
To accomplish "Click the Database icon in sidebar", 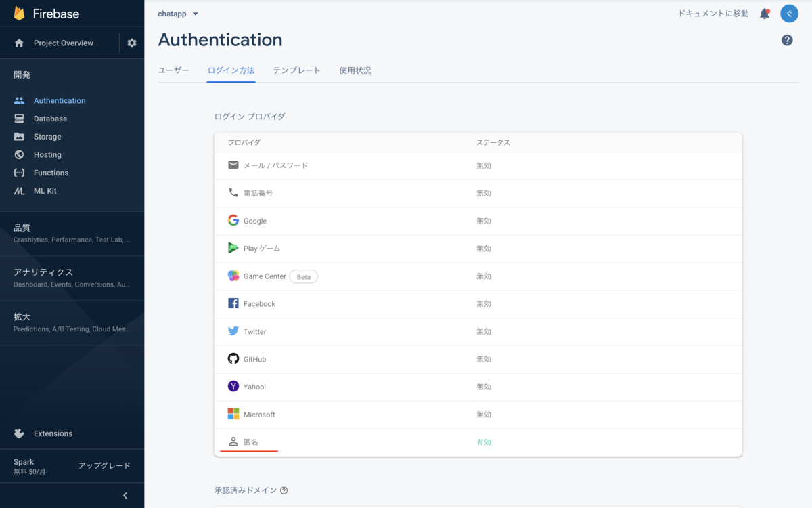I will tap(19, 119).
